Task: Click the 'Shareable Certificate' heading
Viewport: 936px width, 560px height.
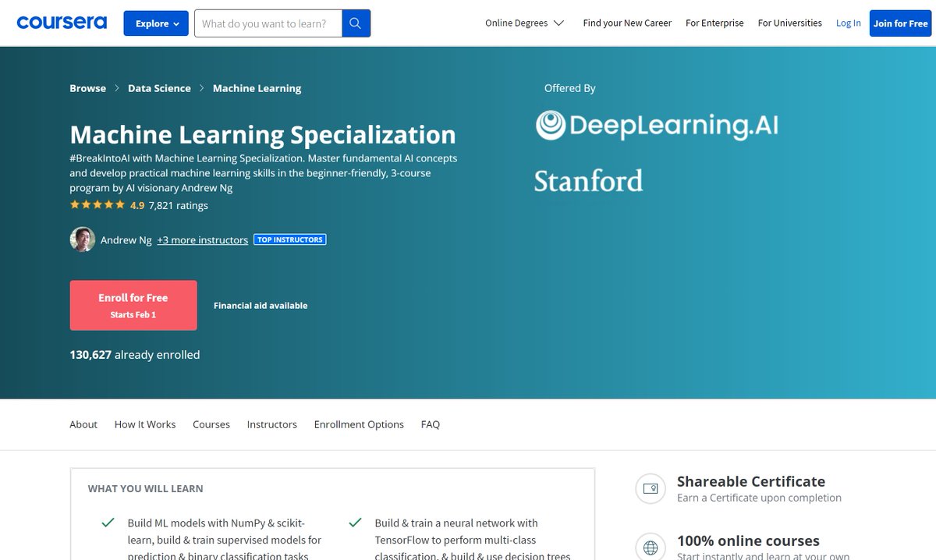Action: pos(751,481)
